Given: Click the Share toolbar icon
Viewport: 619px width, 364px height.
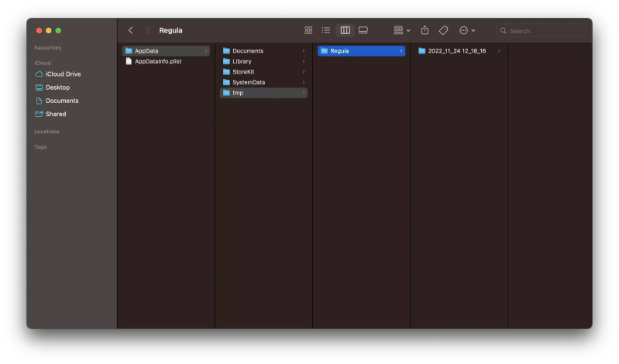Looking at the screenshot, I should pos(425,30).
